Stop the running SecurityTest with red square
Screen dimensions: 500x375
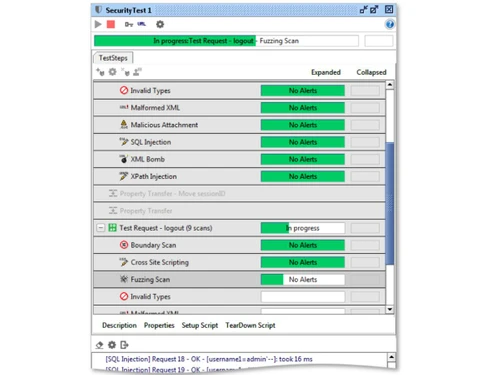coord(111,24)
